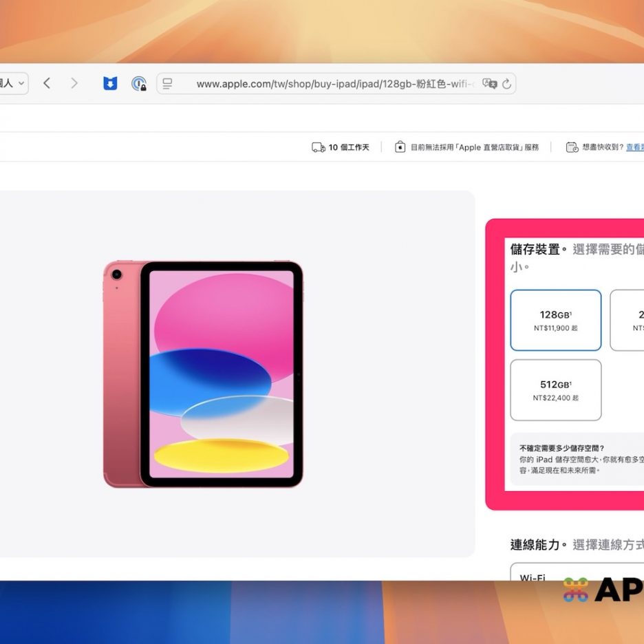644x644 pixels.
Task: Open the page reader menu icon
Action: [167, 84]
